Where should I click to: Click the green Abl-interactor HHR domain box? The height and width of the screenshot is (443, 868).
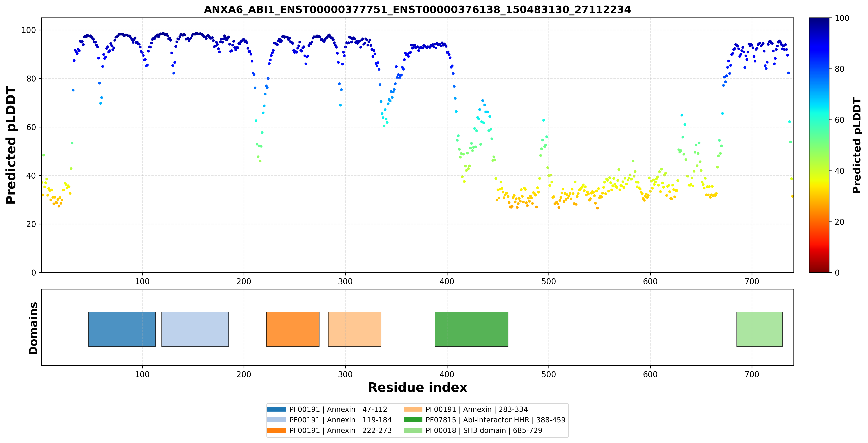tap(471, 329)
